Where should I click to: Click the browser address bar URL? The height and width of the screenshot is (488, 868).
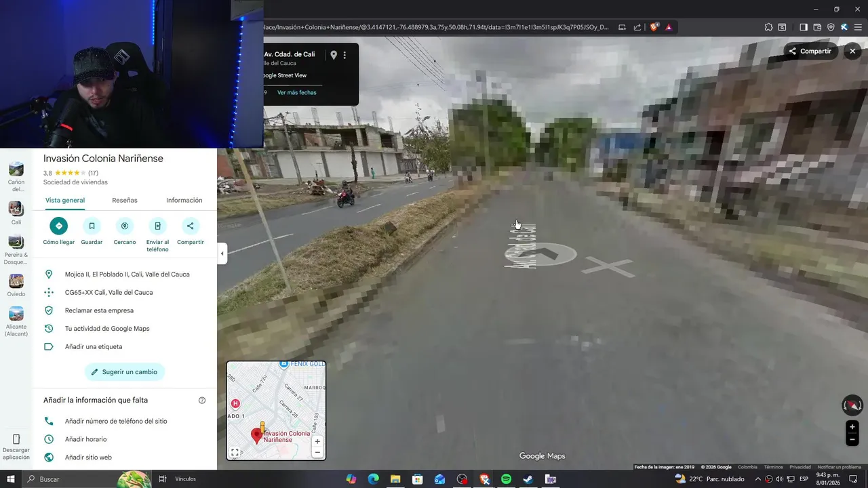point(437,27)
